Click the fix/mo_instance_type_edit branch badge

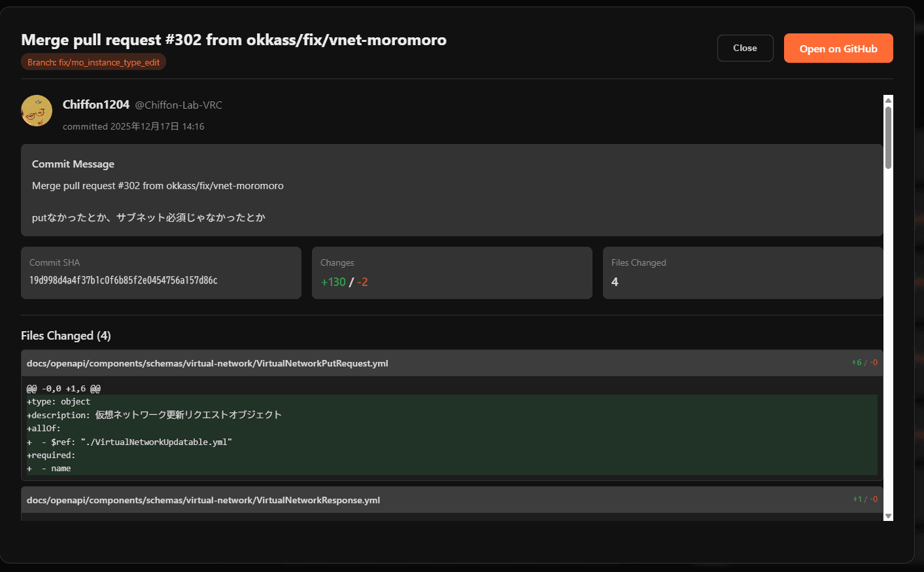pyautogui.click(x=94, y=62)
